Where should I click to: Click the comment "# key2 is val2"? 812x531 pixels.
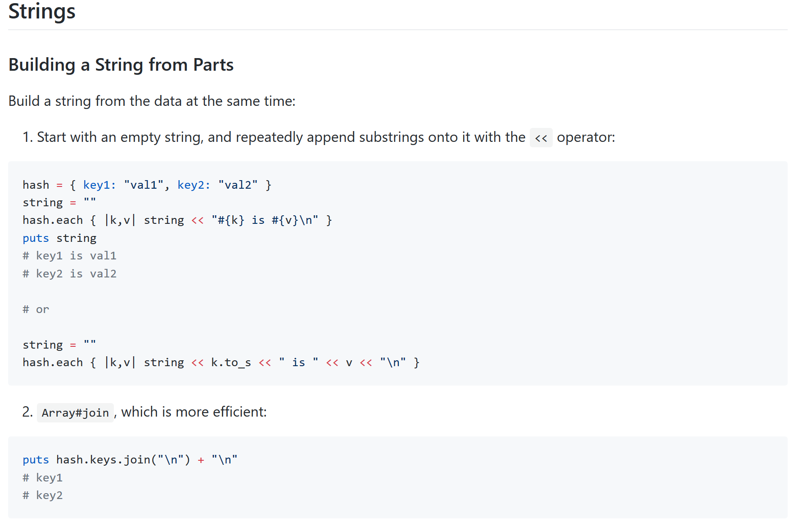click(x=70, y=274)
